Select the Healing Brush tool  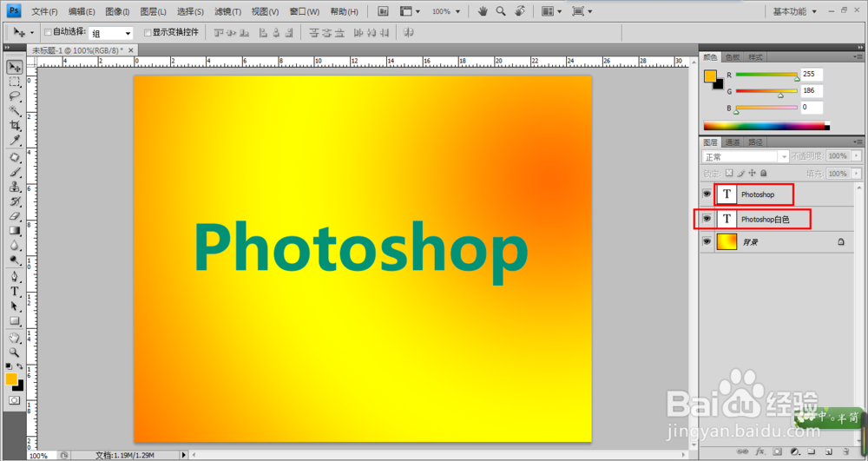pos(15,158)
